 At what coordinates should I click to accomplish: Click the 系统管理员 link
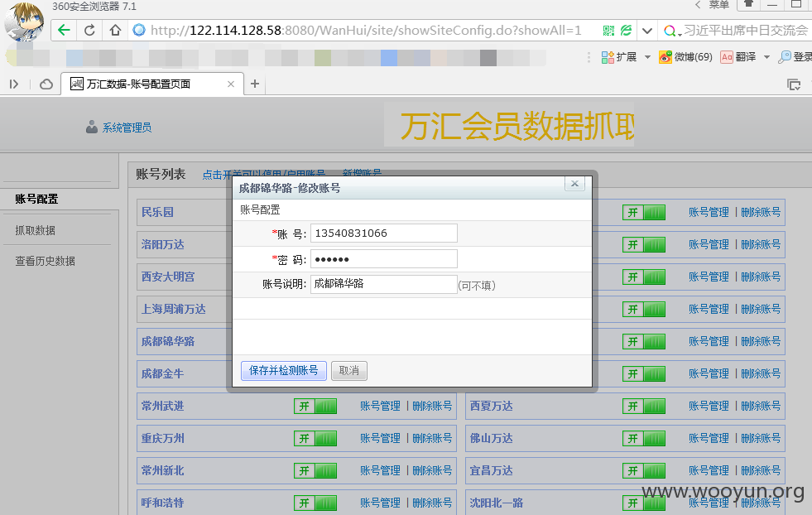[x=127, y=128]
